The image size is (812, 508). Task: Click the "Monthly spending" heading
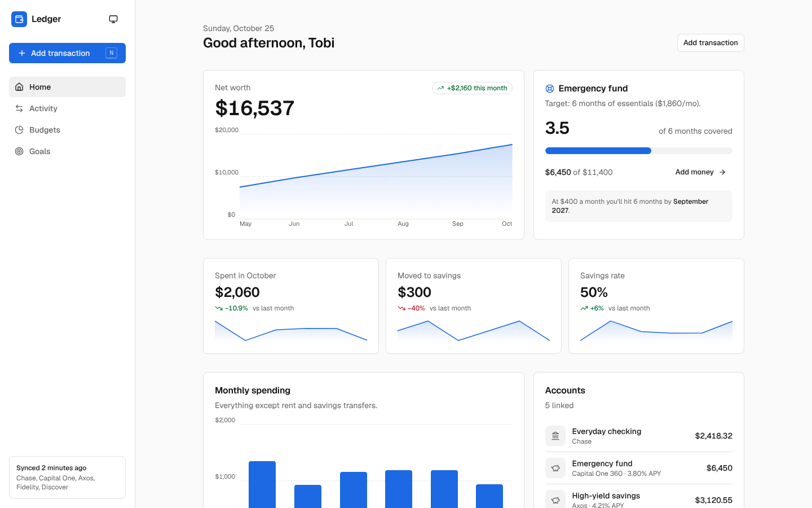coord(253,391)
